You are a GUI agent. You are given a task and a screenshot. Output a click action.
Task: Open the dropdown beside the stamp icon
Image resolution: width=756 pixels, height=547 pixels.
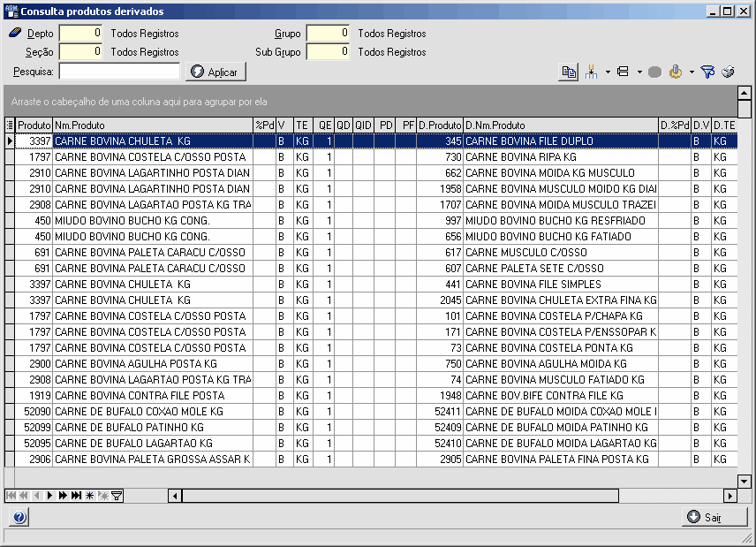(x=692, y=72)
